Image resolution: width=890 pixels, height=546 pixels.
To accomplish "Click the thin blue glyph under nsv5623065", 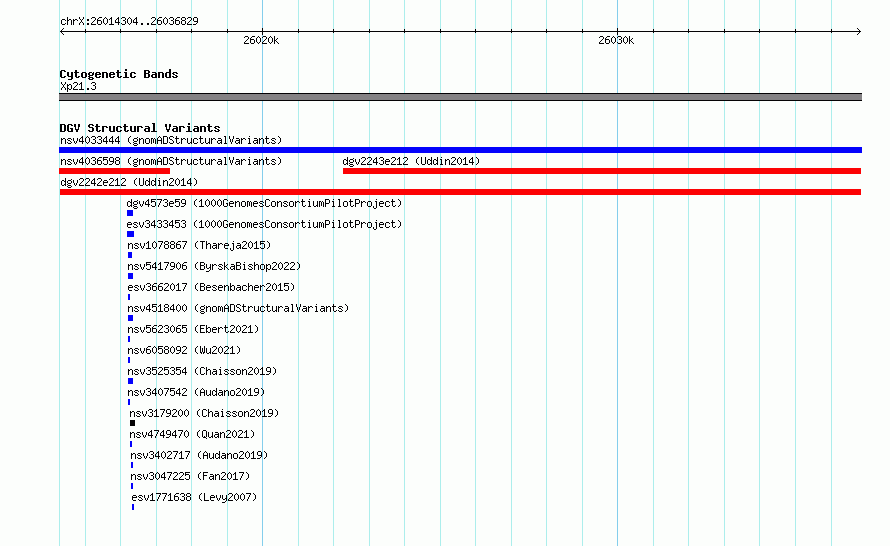I will (129, 339).
